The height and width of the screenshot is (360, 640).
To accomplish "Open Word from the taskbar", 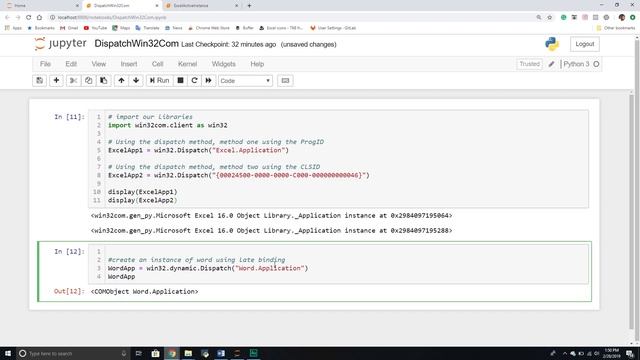I will tap(221, 353).
